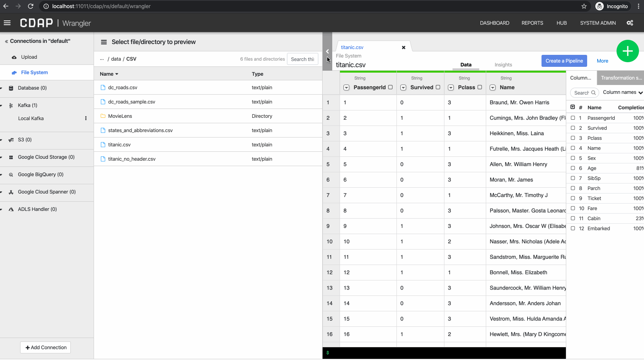Click the Search this directory field
The width and height of the screenshot is (644, 360).
(302, 59)
